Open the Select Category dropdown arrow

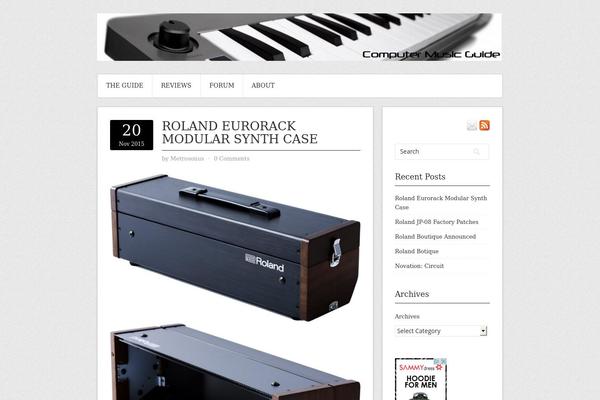483,331
